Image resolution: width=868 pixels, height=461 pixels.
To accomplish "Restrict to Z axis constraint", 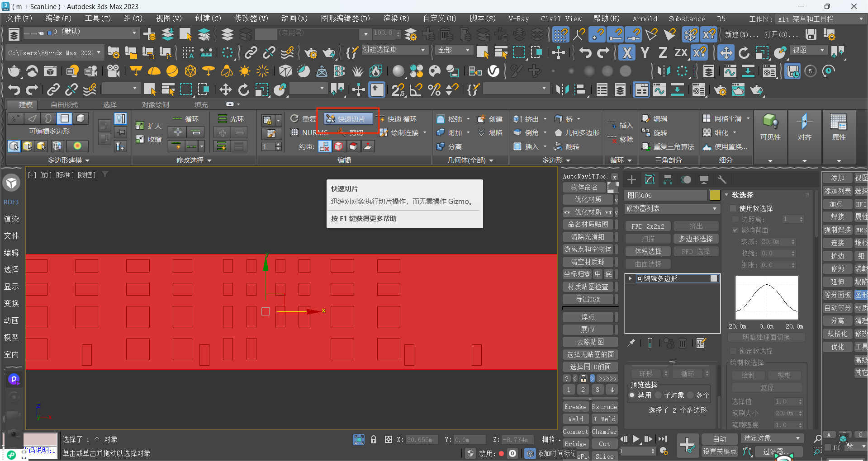I will click(x=663, y=53).
